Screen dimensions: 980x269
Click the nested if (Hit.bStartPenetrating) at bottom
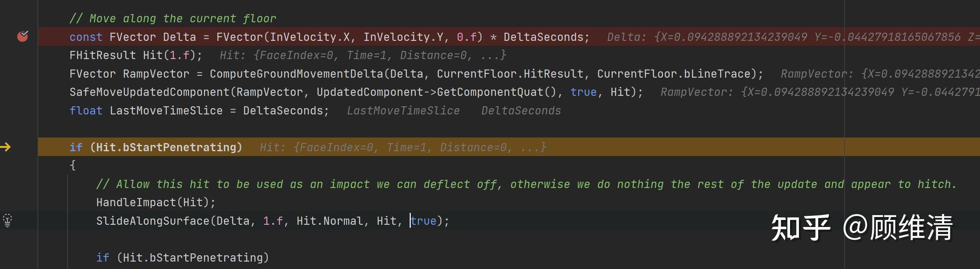point(182,257)
